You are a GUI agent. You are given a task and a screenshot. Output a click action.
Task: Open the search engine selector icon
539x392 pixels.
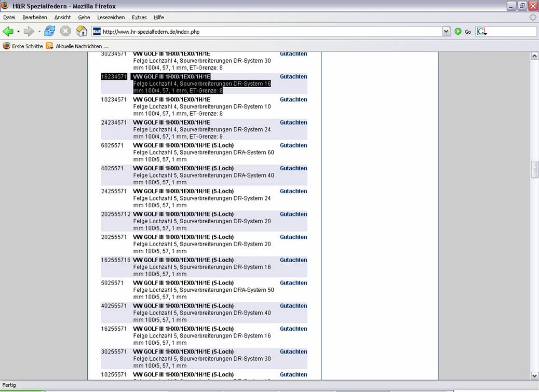[x=481, y=32]
